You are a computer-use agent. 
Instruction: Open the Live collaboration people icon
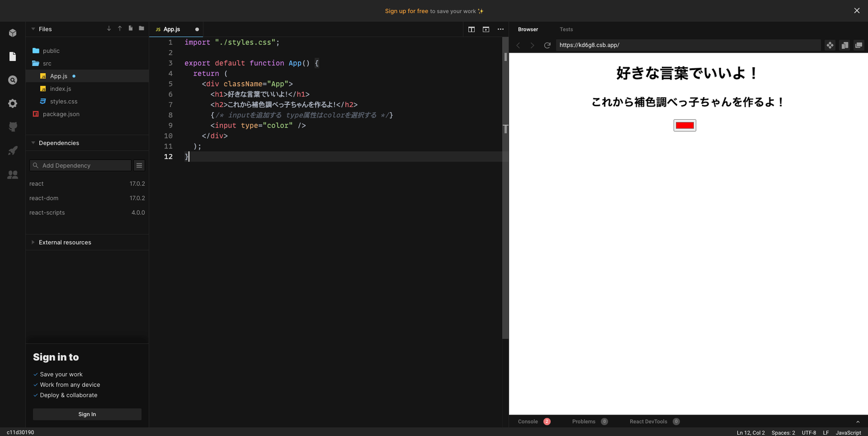click(12, 175)
